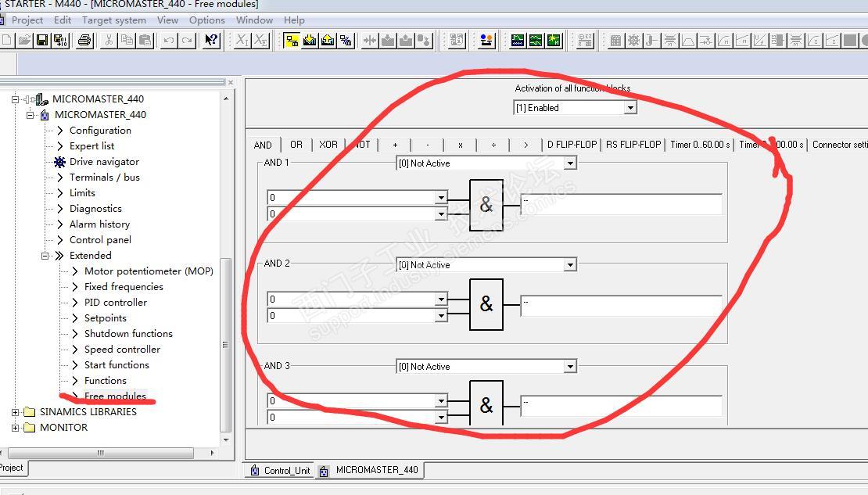Open the AND 1 Not Active dropdown

click(x=570, y=163)
